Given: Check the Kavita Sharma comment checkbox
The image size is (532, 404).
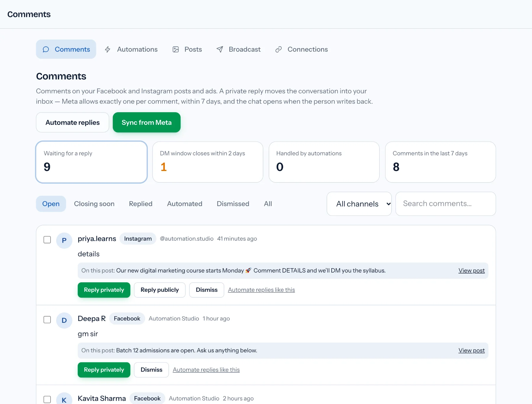Looking at the screenshot, I should point(47,399).
